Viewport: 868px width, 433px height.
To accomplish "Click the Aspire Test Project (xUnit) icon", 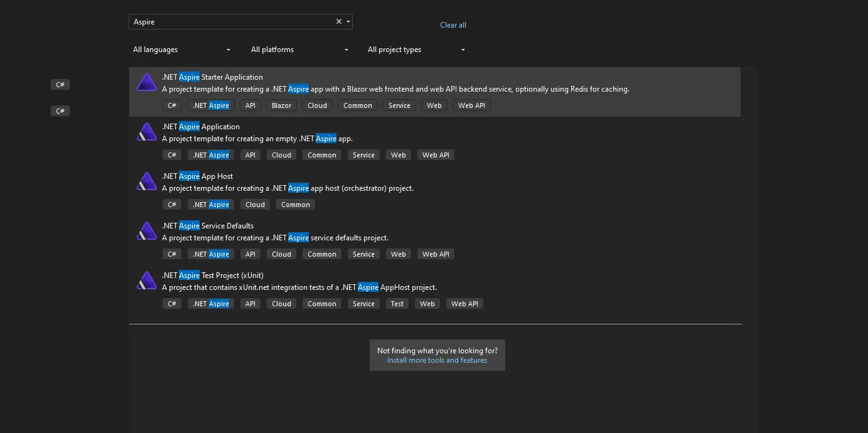I will coord(146,281).
